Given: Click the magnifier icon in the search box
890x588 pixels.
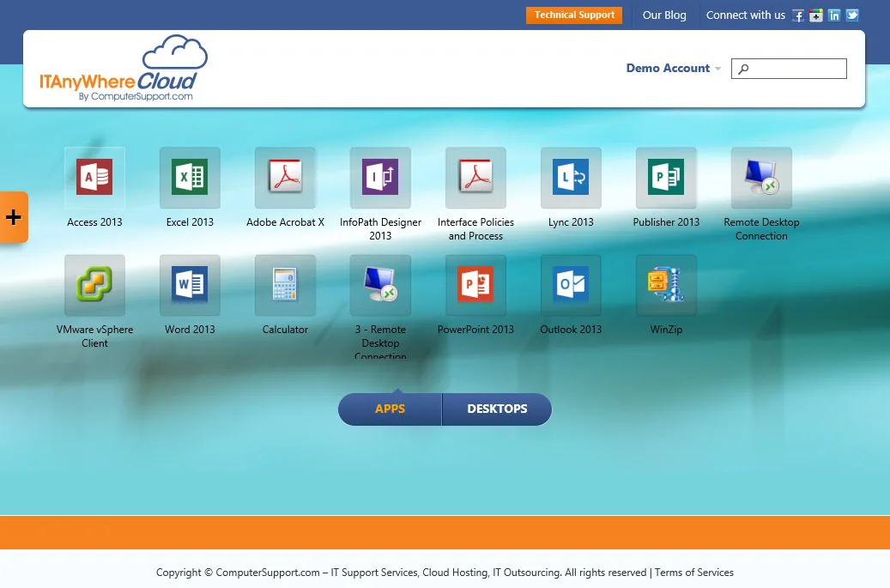Looking at the screenshot, I should 743,69.
